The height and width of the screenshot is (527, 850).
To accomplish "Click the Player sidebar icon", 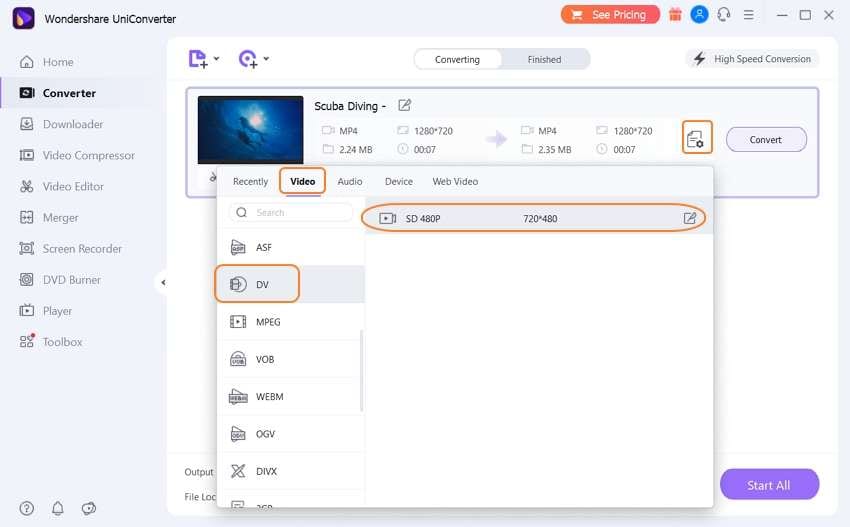I will click(x=27, y=311).
